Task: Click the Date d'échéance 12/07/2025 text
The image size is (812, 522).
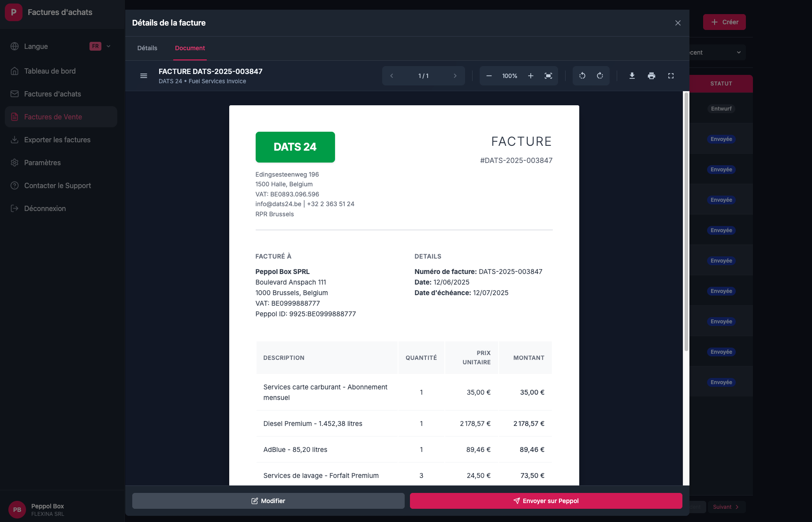Action: point(462,293)
